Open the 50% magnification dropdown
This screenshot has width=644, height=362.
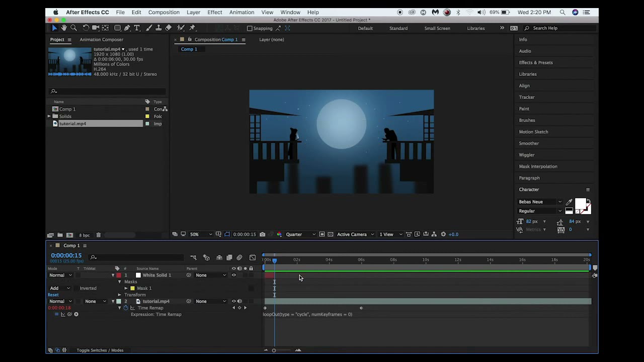(x=200, y=234)
